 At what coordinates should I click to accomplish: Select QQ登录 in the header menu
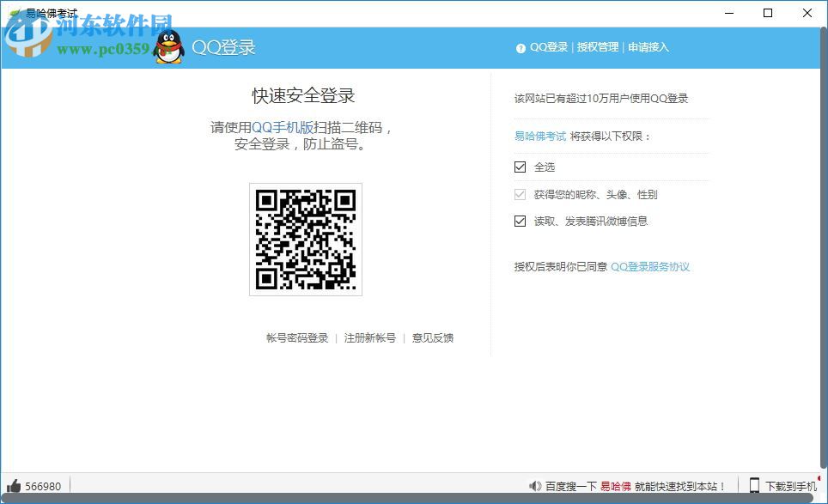point(547,47)
